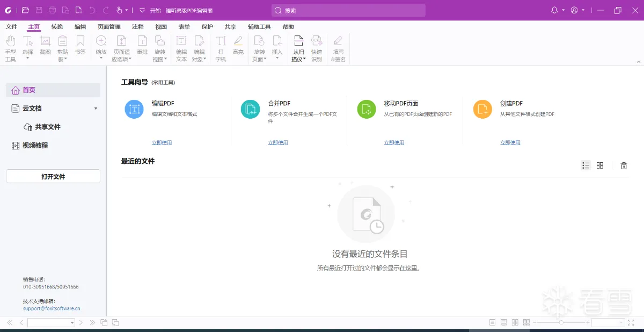Click the zoom slider handle in status bar
The image size is (644, 332).
(561, 322)
